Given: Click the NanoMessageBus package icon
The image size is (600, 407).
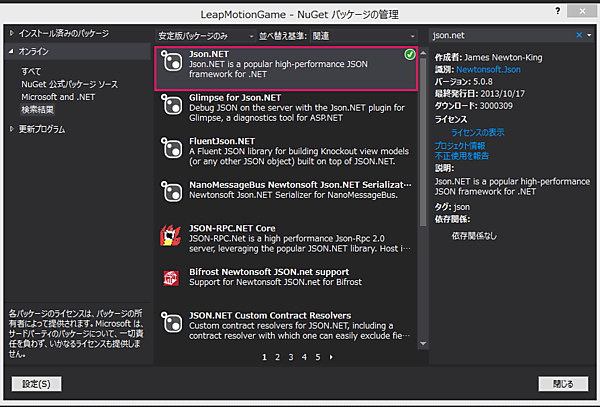Looking at the screenshot, I should [x=170, y=190].
